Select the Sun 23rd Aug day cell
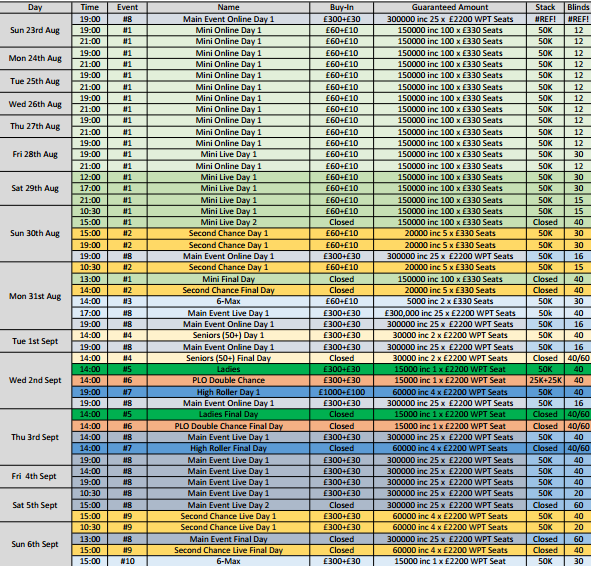This screenshot has height=566, width=591. click(35, 30)
